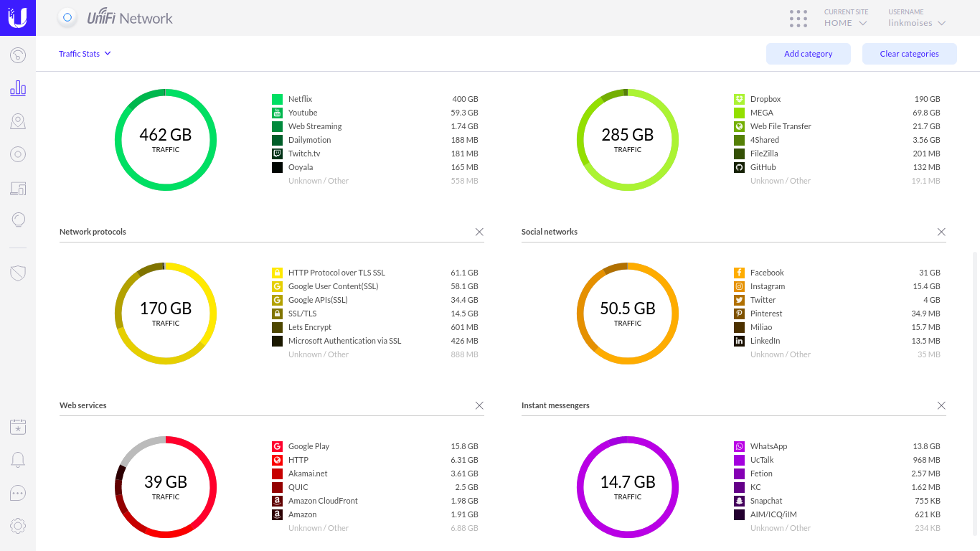This screenshot has width=980, height=551.
Task: Show Alerts using the bell icon
Action: coord(18,460)
